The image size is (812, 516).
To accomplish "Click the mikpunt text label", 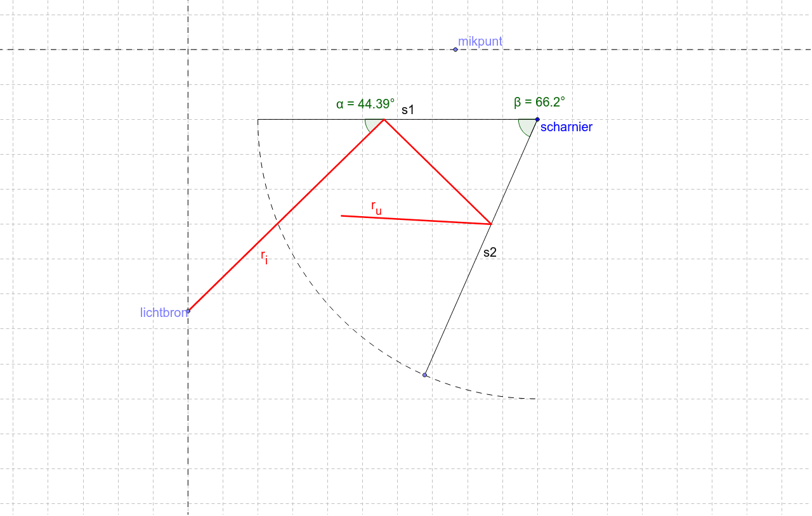I will point(480,41).
